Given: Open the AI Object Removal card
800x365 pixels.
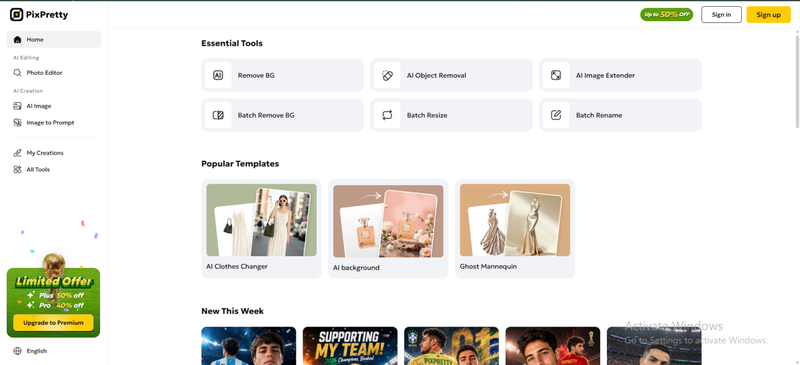Looking at the screenshot, I should [452, 75].
